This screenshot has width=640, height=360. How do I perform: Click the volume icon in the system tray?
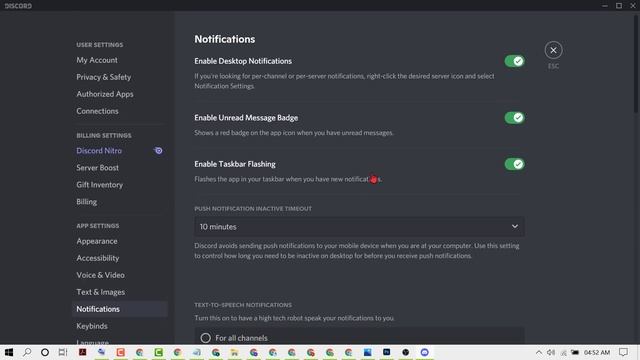coord(551,353)
